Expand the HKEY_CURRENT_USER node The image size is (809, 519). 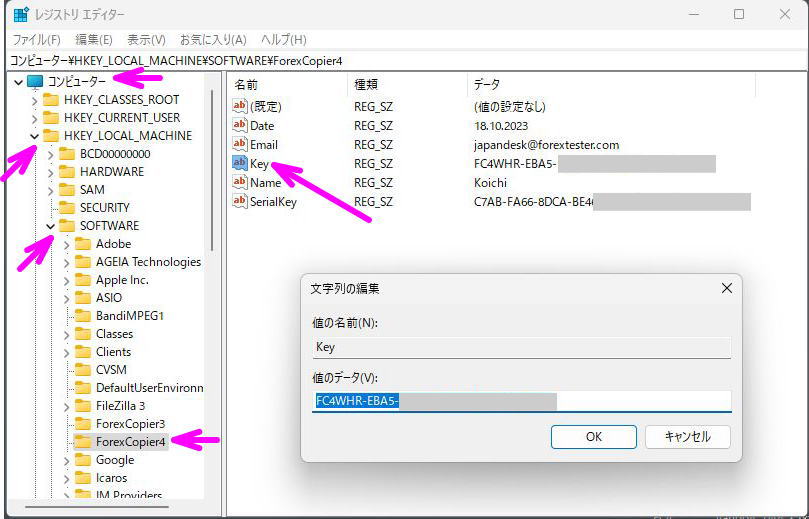(x=35, y=118)
